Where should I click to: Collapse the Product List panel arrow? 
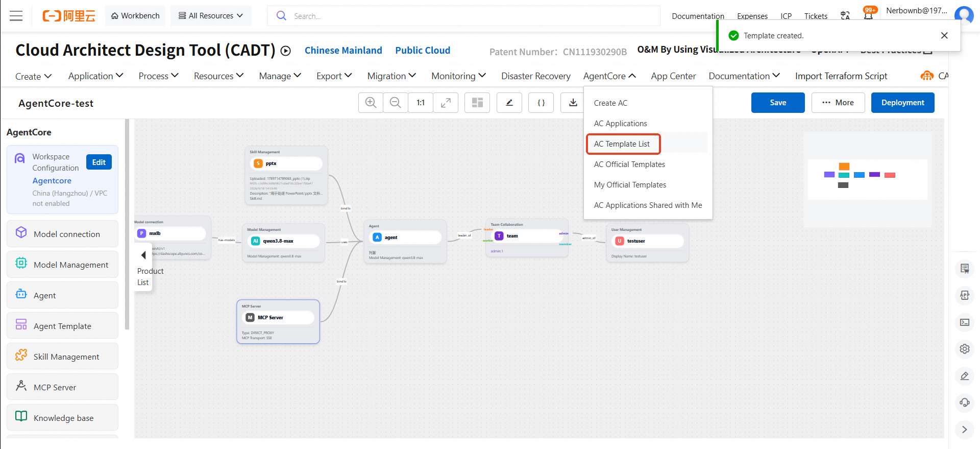[143, 255]
